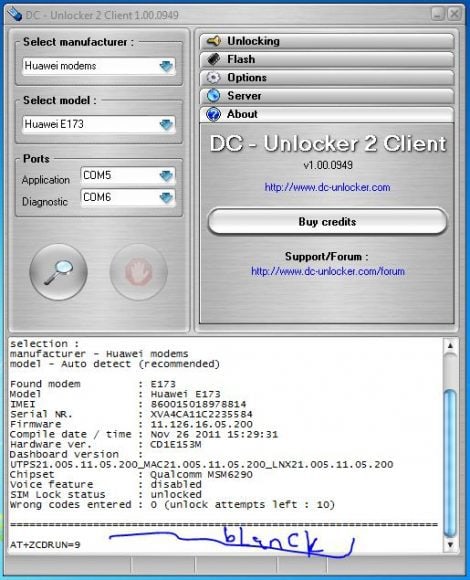Click the globe icon beside Server
The image size is (470, 580).
tap(213, 96)
